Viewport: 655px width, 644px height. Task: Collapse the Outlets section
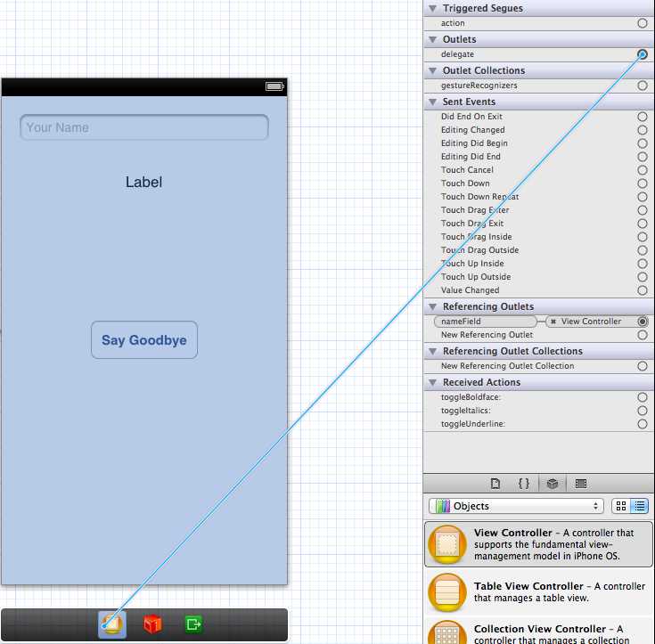(x=433, y=39)
